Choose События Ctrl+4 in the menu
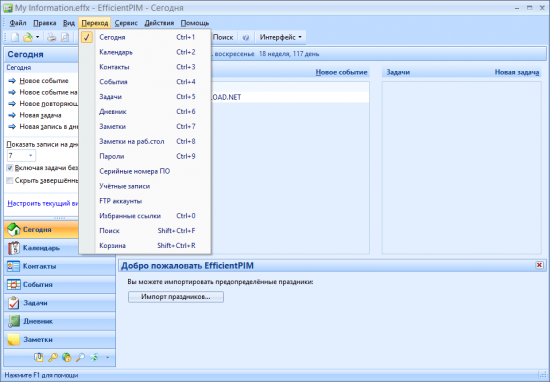This screenshot has height=382, width=550. 145,82
